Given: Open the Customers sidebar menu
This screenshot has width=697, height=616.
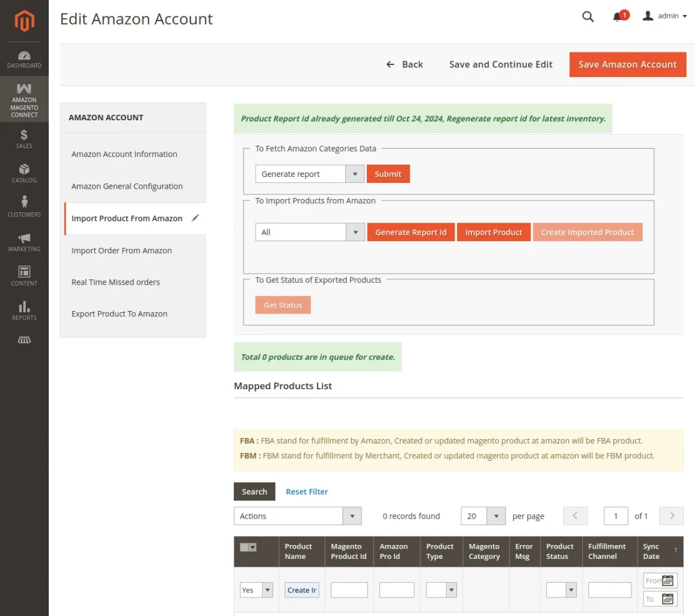Looking at the screenshot, I should [24, 207].
